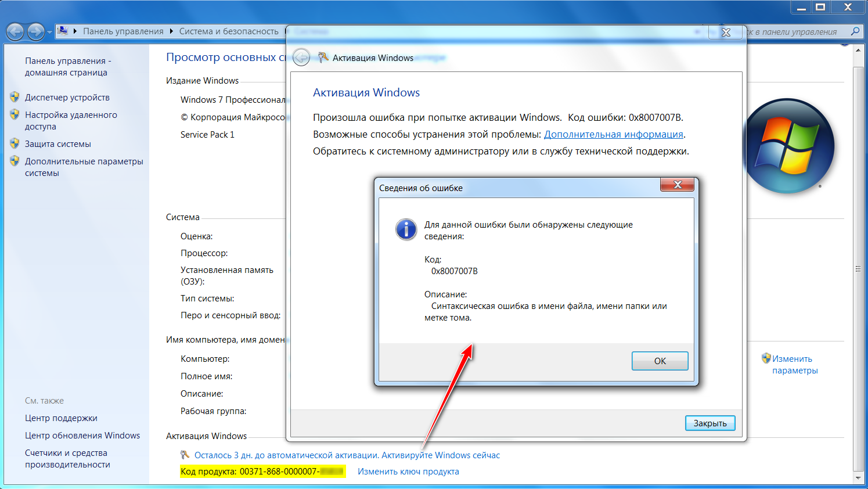The image size is (868, 489).
Task: Click 'Изменить параметры' link
Action: point(795,365)
